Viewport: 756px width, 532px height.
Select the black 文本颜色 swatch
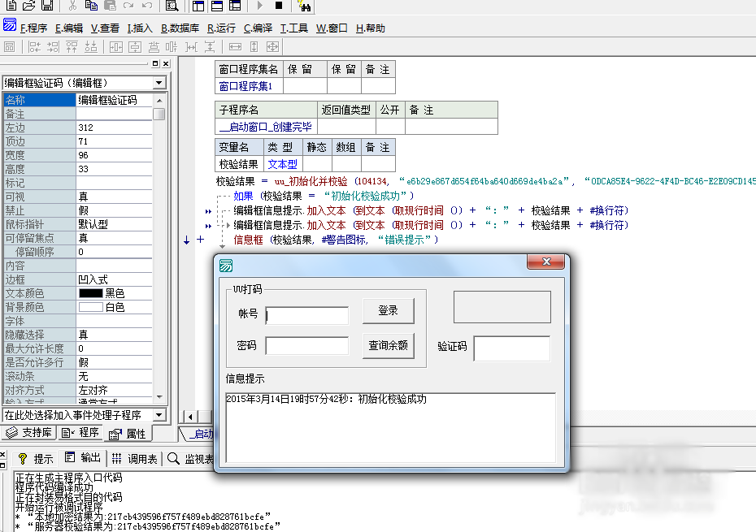click(x=90, y=293)
